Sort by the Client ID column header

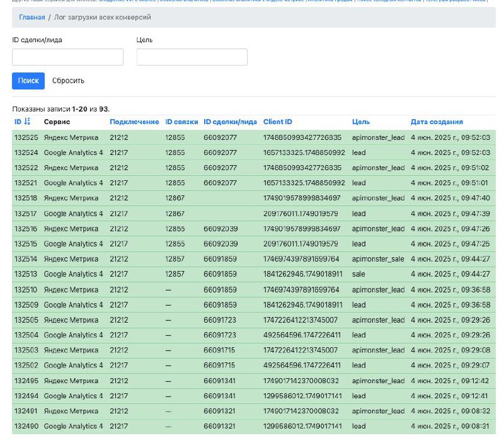(x=278, y=122)
